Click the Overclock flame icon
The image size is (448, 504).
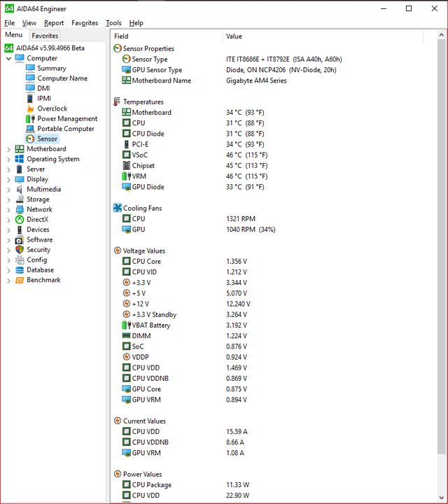click(x=30, y=108)
